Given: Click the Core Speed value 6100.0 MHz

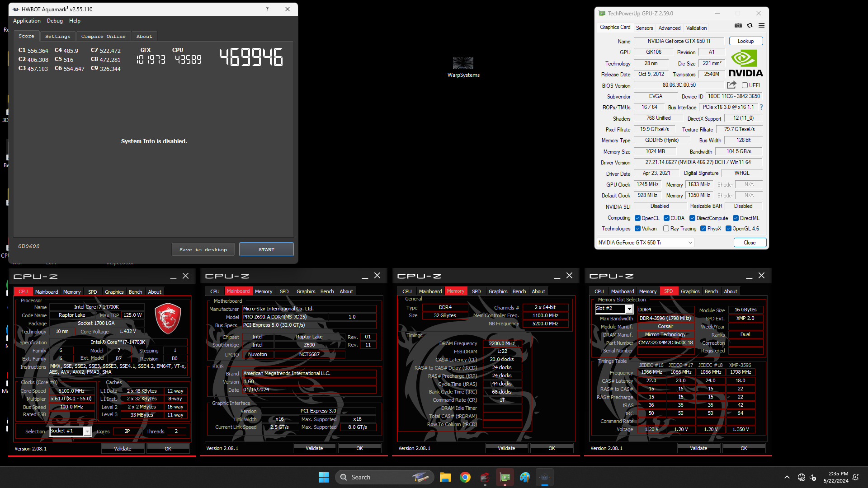Looking at the screenshot, I should (71, 391).
